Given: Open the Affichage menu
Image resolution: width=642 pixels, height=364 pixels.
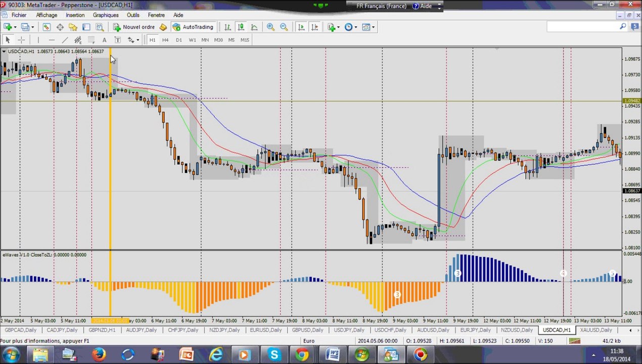Looking at the screenshot, I should 47,15.
